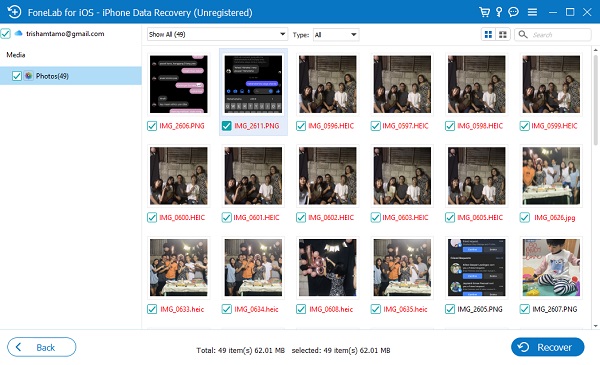Click the IMG_0598.HEIC file name
The height and width of the screenshot is (365, 600).
(x=480, y=126)
